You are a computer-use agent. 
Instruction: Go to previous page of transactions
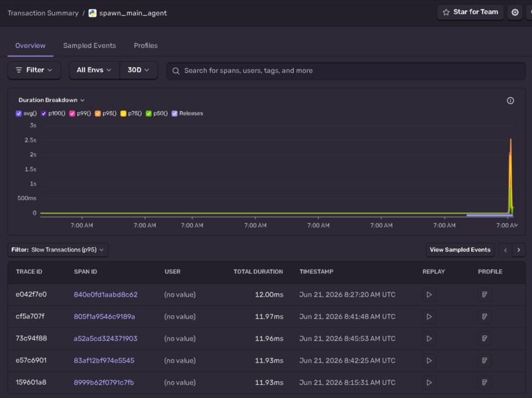pyautogui.click(x=505, y=250)
